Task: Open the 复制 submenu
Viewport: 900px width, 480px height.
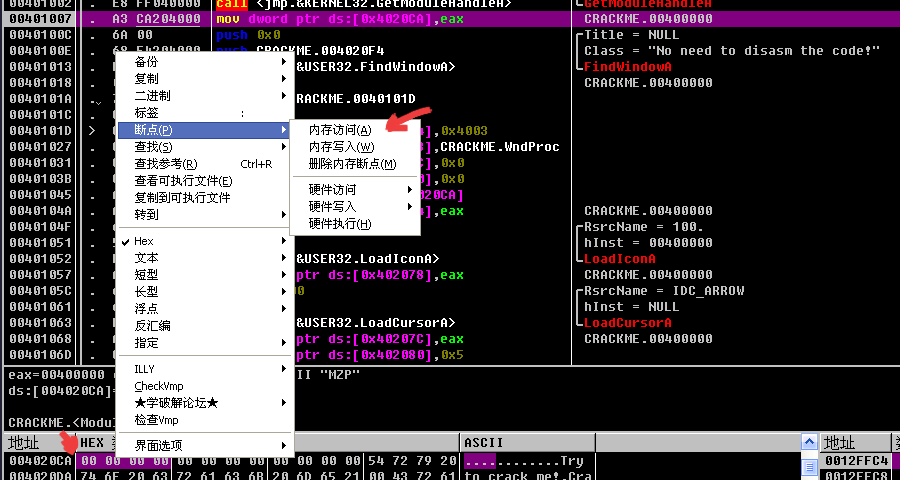Action: point(205,79)
